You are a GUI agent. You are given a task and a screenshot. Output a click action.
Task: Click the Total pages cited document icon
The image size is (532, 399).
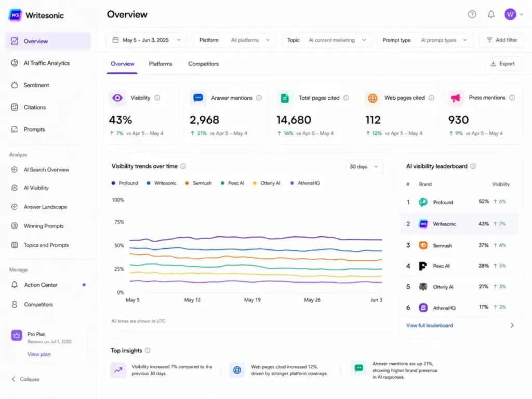[285, 98]
